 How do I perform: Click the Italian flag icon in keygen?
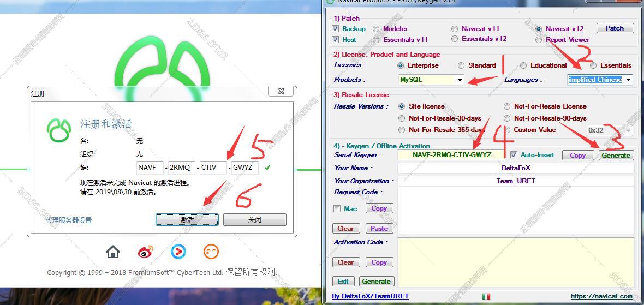click(x=486, y=296)
